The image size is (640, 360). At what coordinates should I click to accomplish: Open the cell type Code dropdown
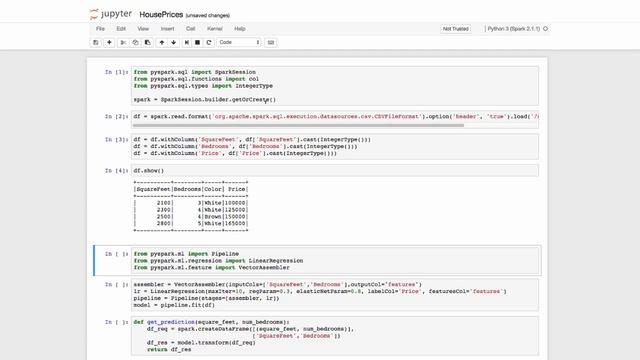click(x=239, y=42)
